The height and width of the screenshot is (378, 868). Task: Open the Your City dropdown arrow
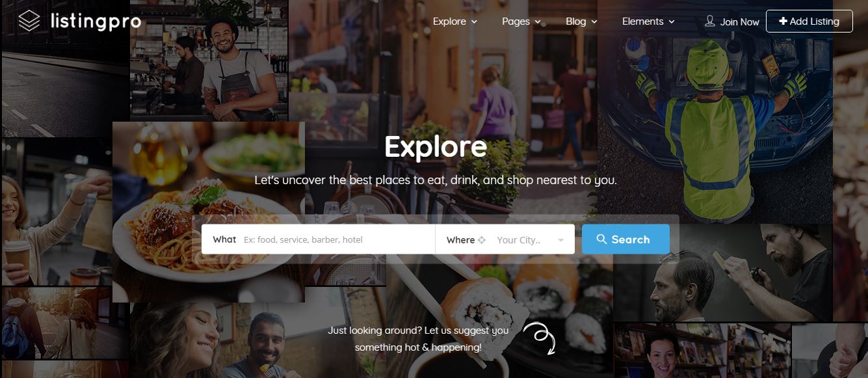[560, 241]
